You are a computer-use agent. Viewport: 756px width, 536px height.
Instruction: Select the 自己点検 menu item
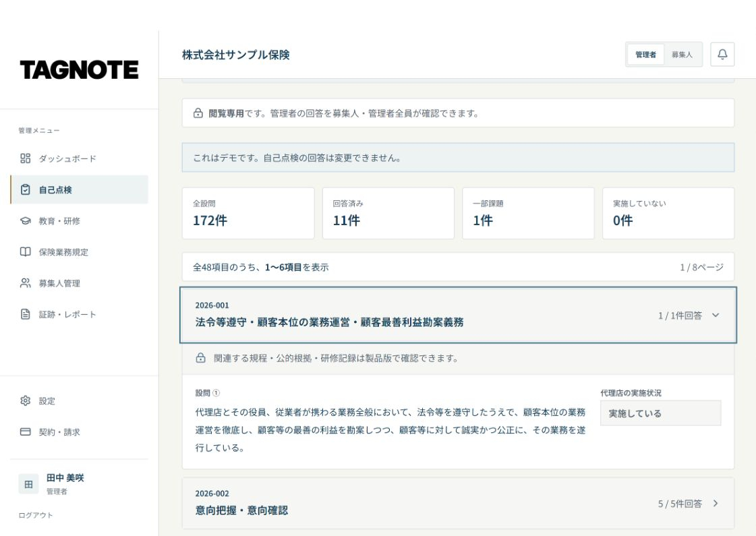(79, 189)
